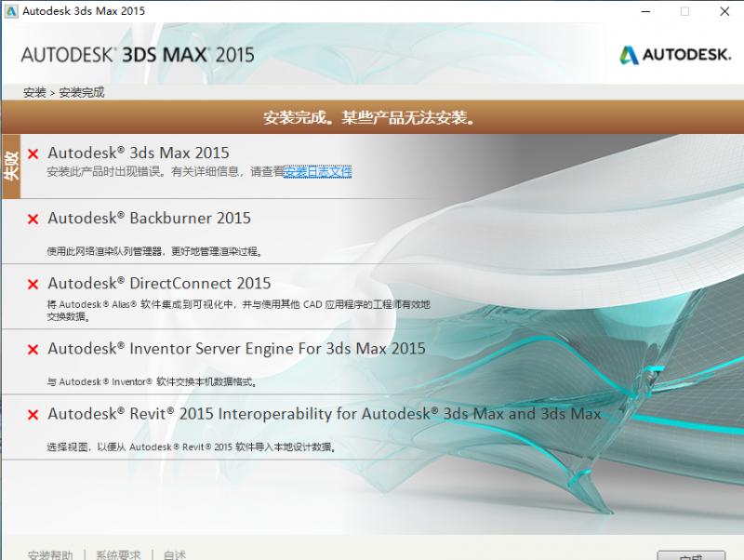Screen dimensions: 744x560
Task: Select the 失败 side tab
Action: click(11, 167)
